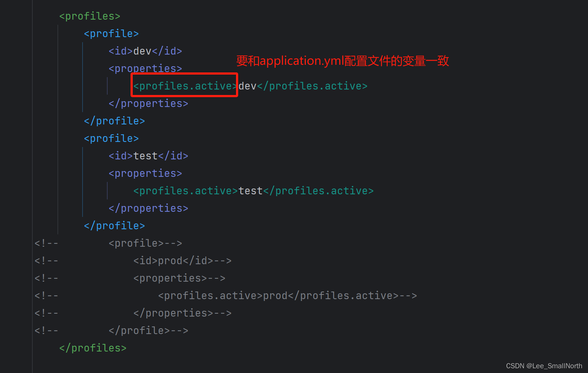
Task: Click the red-boxed profiles.active tag
Action: click(x=184, y=86)
